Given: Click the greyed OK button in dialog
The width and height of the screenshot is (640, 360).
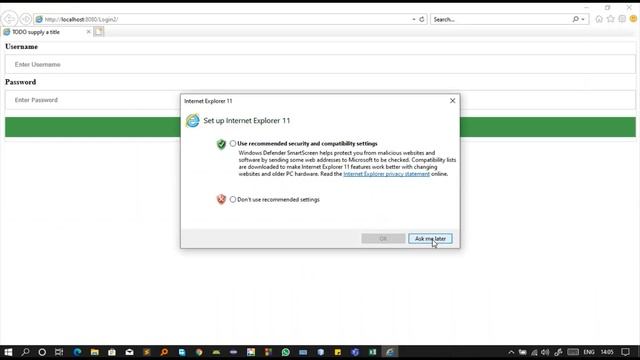Looking at the screenshot, I should pos(383,238).
